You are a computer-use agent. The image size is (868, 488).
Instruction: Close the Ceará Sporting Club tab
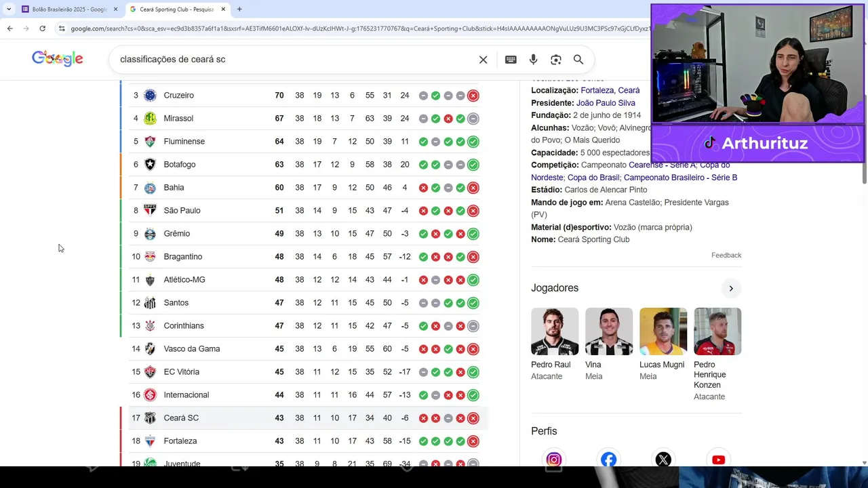(x=223, y=9)
